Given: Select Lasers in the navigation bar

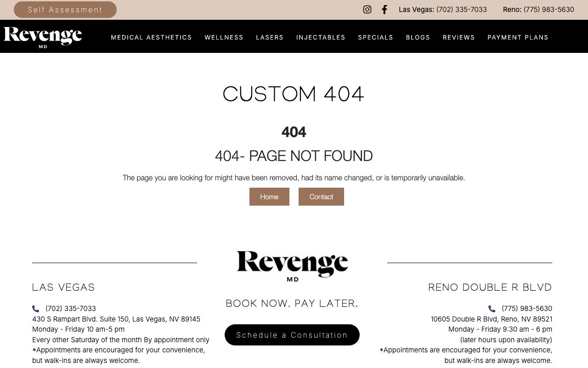Looking at the screenshot, I should click(x=270, y=37).
